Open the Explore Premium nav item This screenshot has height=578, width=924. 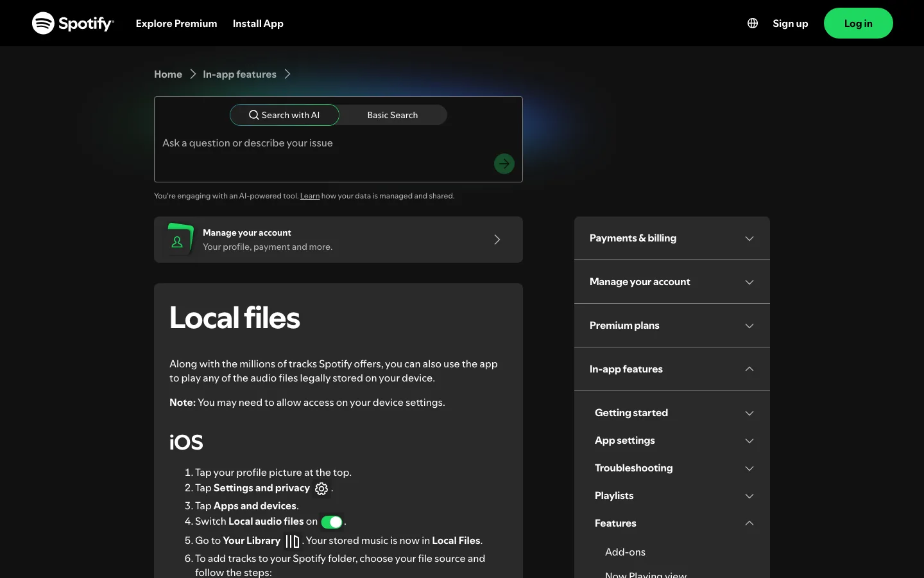point(176,23)
